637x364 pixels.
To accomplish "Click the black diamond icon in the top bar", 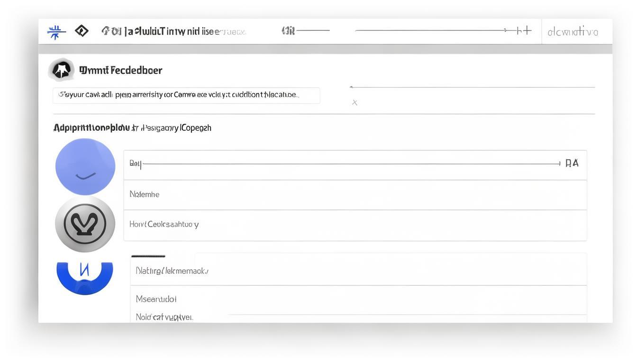I will 82,31.
